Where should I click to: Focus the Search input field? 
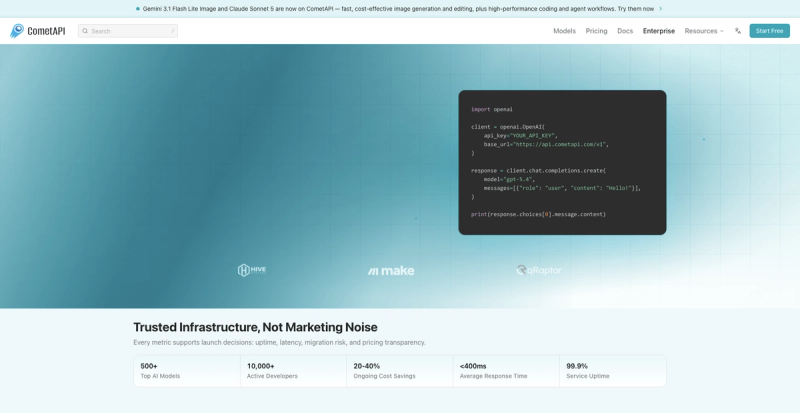[x=128, y=31]
